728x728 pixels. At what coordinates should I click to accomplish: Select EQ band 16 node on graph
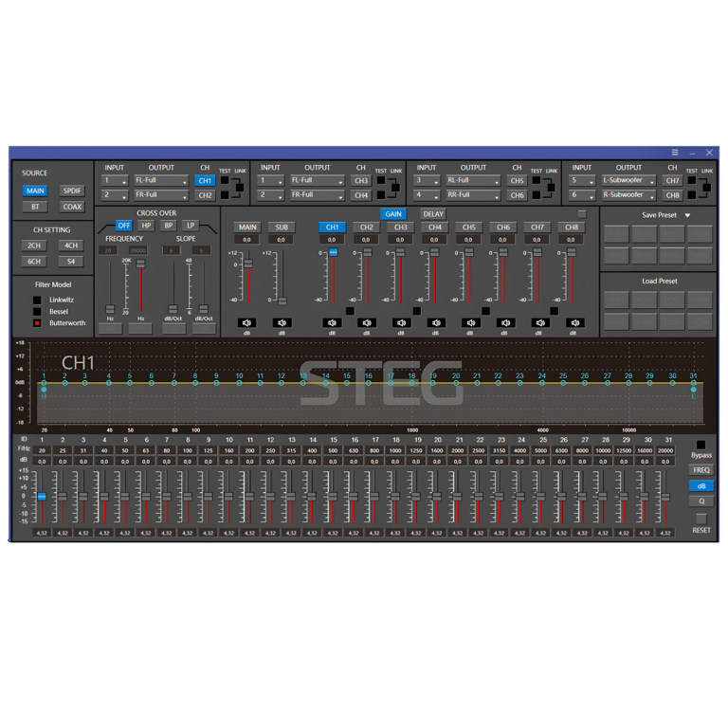368,383
